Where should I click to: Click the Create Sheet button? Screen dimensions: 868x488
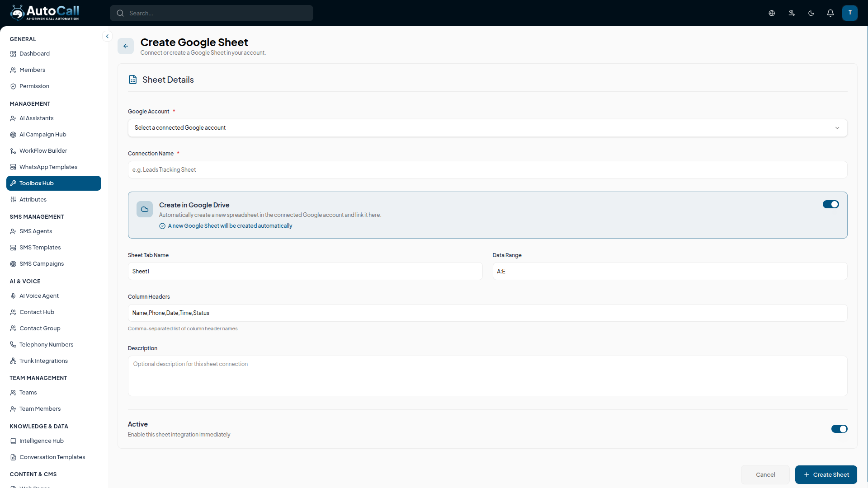[826, 474]
